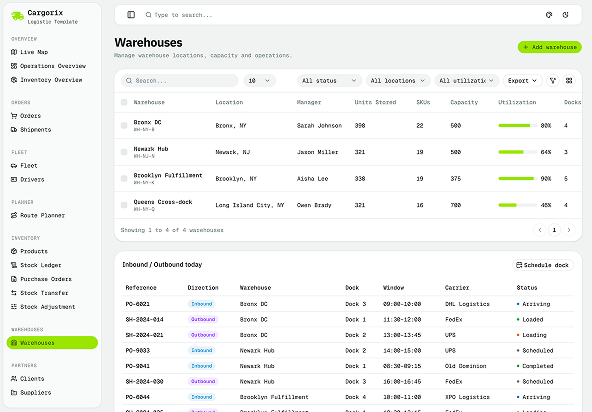Click the Purchase Orders document icon
592x412 pixels.
14,279
